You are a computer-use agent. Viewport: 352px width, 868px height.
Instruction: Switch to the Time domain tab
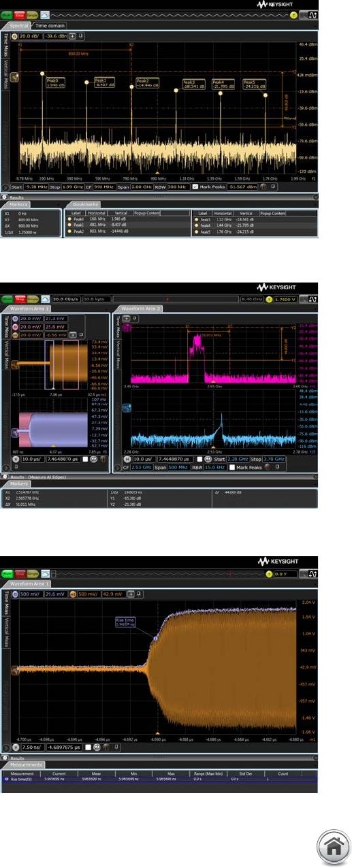point(50,26)
